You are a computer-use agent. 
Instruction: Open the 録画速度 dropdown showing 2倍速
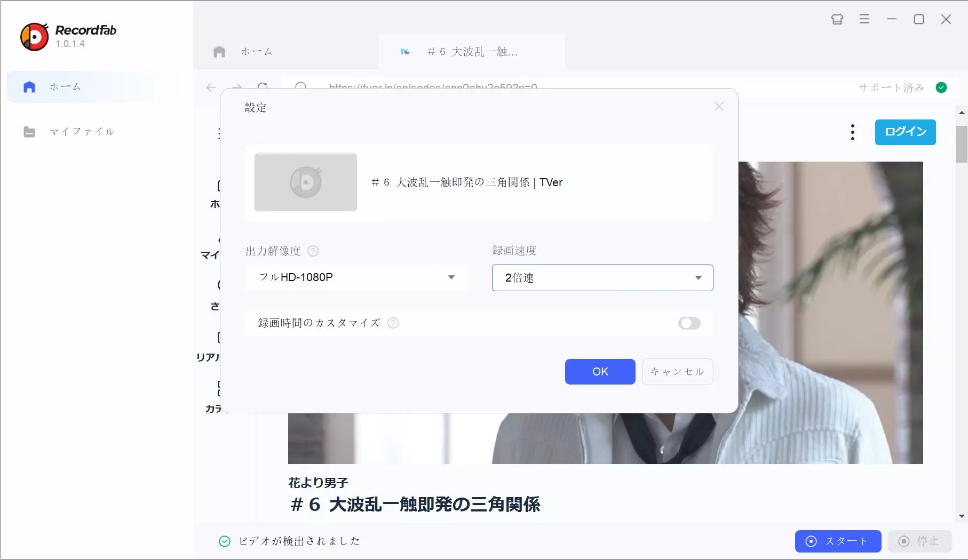point(602,278)
